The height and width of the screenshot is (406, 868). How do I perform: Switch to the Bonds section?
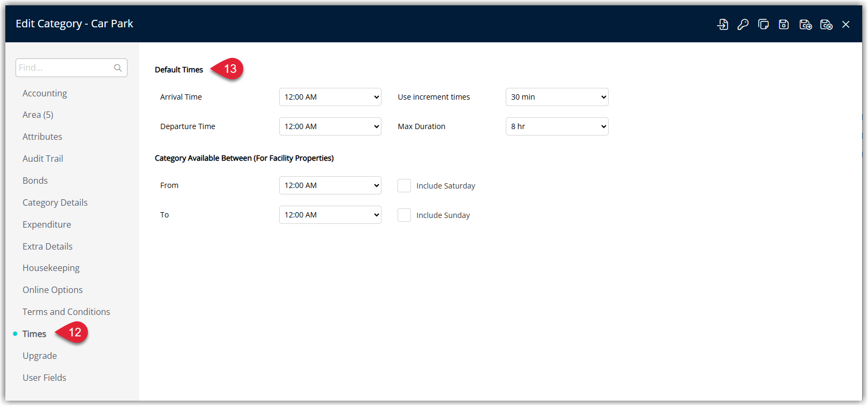pyautogui.click(x=35, y=181)
